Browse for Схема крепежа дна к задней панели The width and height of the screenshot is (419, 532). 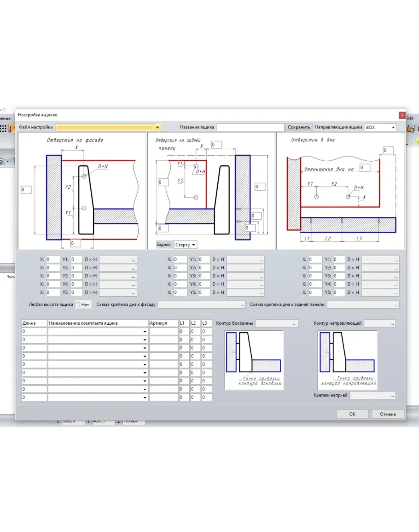click(396, 304)
